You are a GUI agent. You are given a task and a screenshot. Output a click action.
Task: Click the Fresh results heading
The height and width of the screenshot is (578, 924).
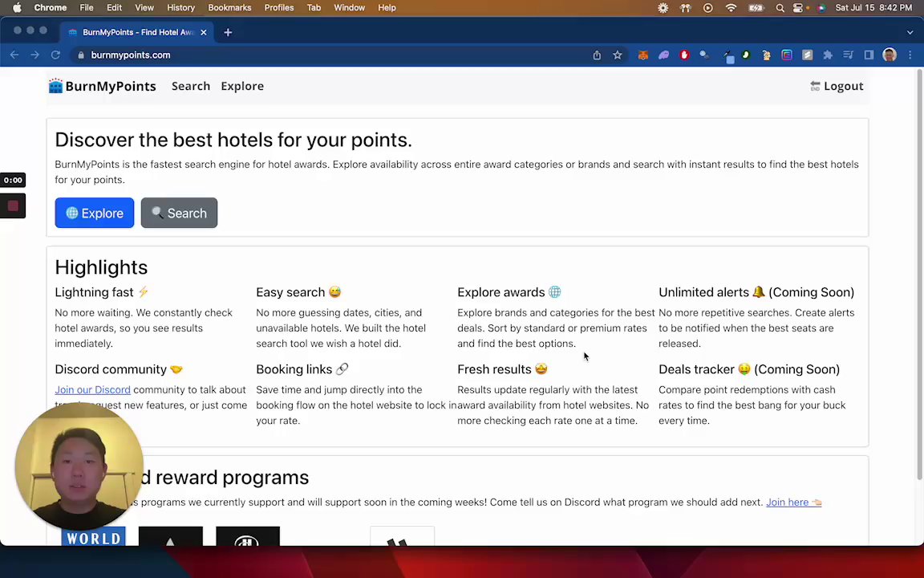pos(503,369)
